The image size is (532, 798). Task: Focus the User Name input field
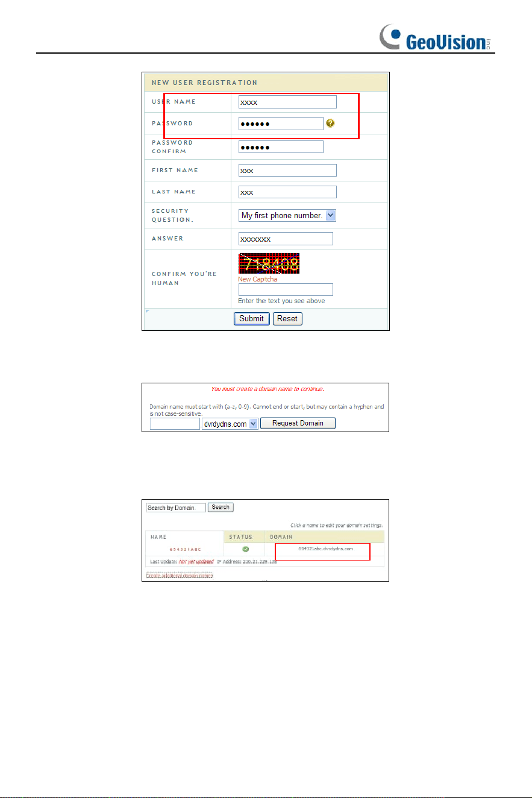pos(287,102)
